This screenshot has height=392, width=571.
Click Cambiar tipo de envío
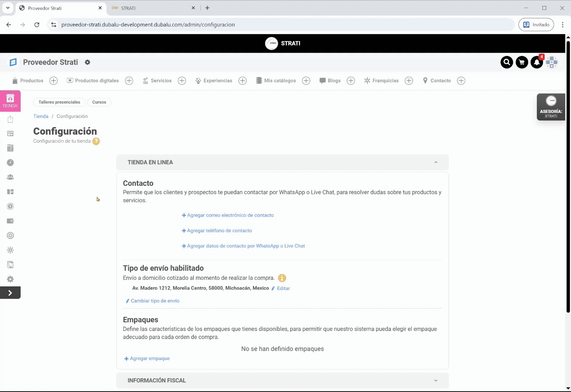coord(153,301)
